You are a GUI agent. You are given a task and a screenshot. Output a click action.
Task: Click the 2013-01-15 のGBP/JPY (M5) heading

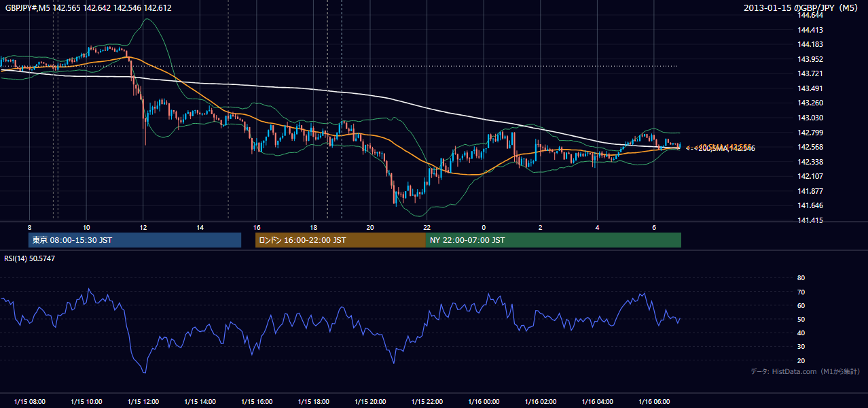point(802,7)
